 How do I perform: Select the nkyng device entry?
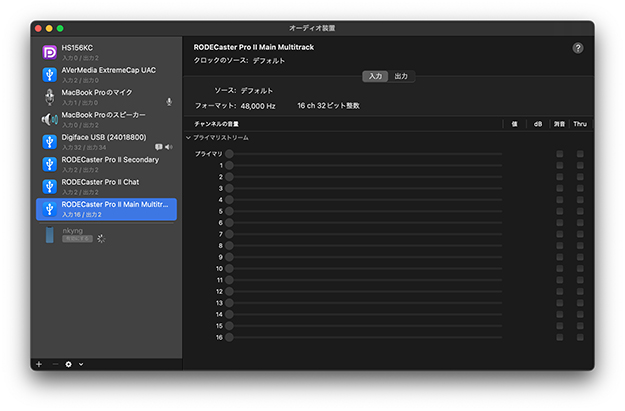point(106,235)
